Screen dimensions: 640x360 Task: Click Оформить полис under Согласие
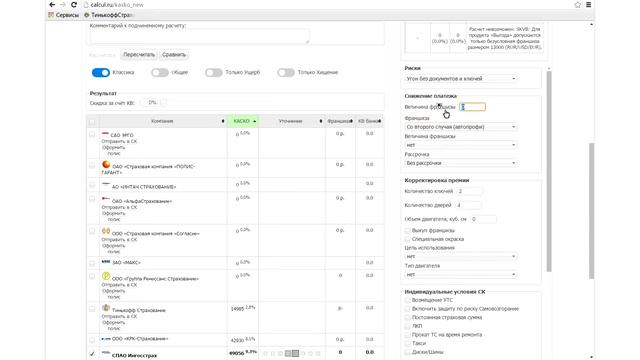coord(113,249)
